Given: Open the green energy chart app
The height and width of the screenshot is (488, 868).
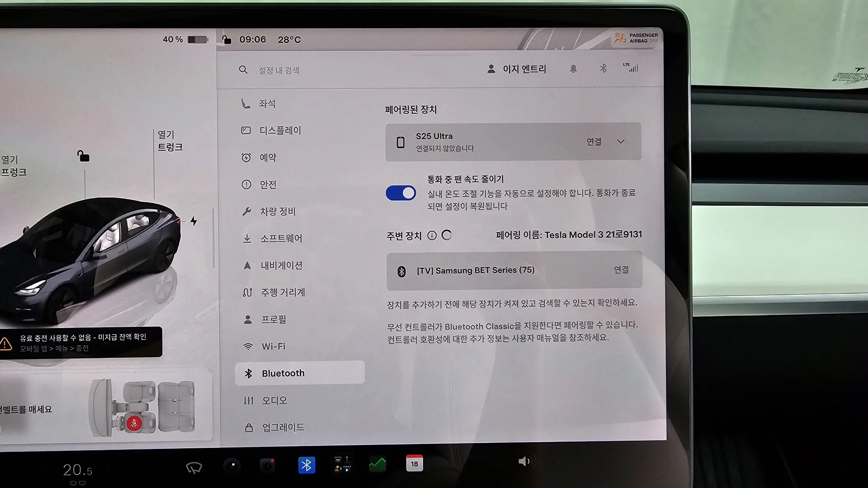Looking at the screenshot, I should coord(378,464).
